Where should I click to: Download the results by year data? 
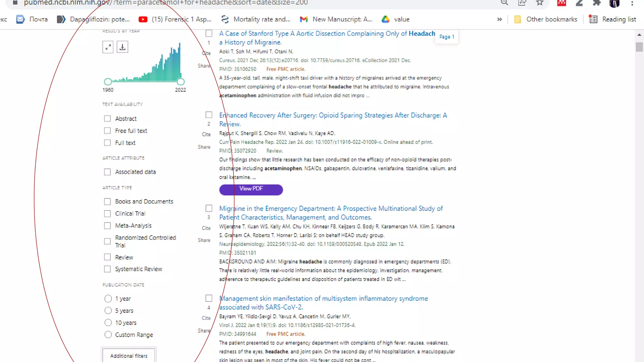(x=122, y=47)
